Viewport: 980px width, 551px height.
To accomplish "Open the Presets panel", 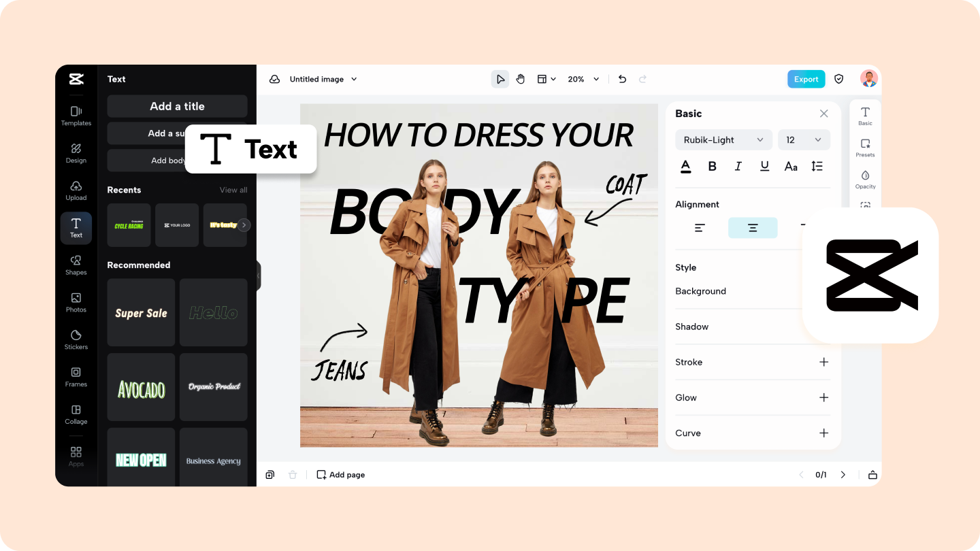I will [865, 147].
